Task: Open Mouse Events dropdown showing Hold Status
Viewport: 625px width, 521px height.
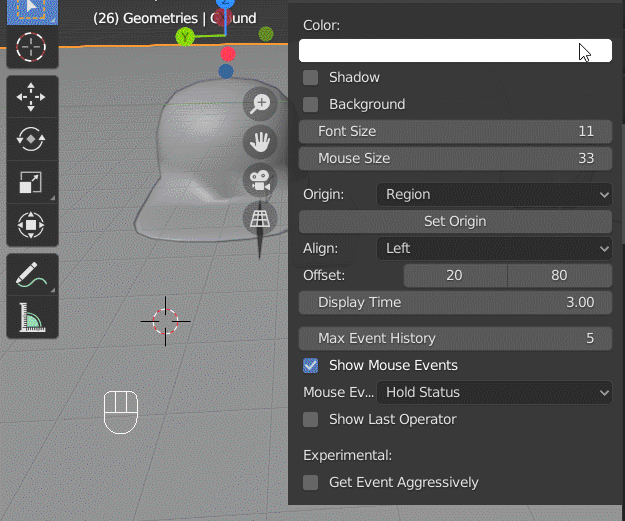Action: [x=494, y=392]
